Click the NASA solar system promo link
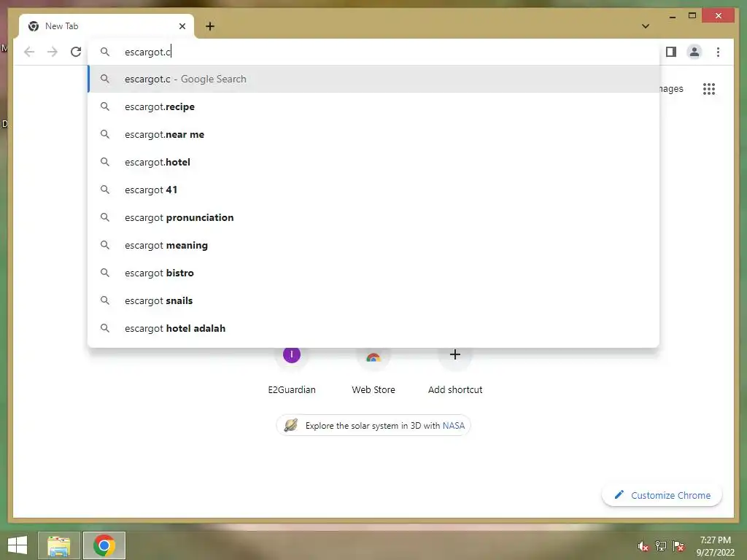The image size is (747, 560). [x=373, y=425]
